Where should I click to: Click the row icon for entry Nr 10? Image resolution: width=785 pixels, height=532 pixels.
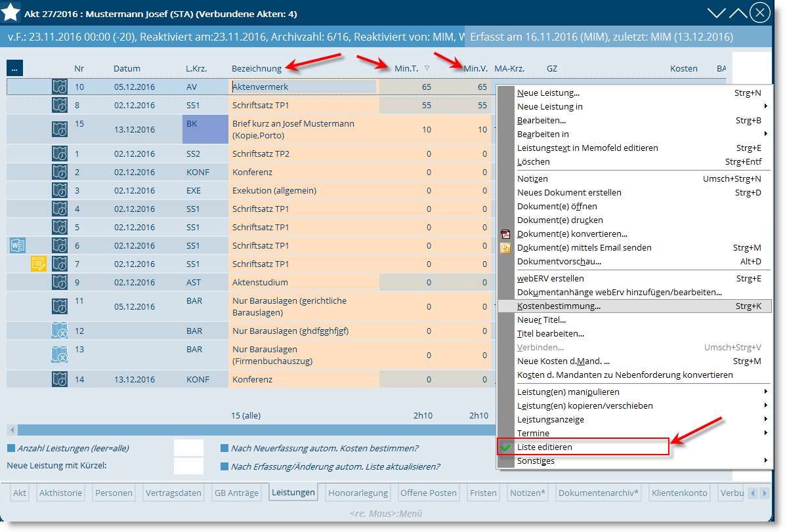click(x=60, y=87)
